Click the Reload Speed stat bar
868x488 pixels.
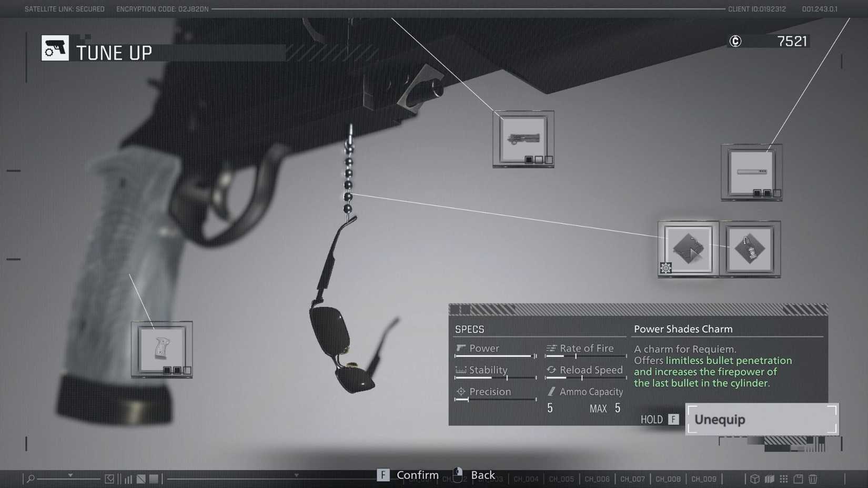585,378
